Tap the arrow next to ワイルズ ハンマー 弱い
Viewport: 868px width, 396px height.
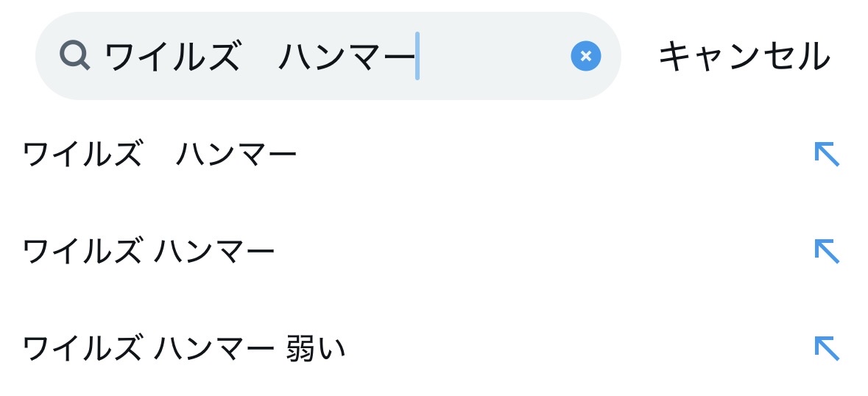(x=827, y=348)
